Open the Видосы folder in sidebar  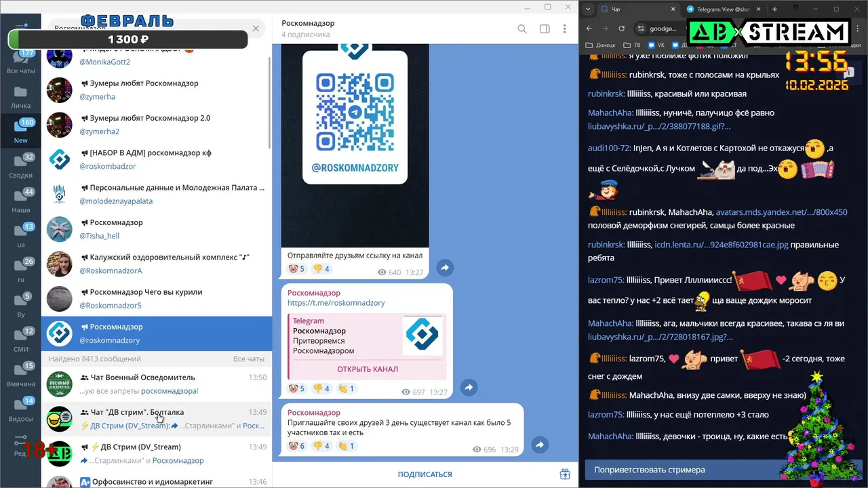20,409
